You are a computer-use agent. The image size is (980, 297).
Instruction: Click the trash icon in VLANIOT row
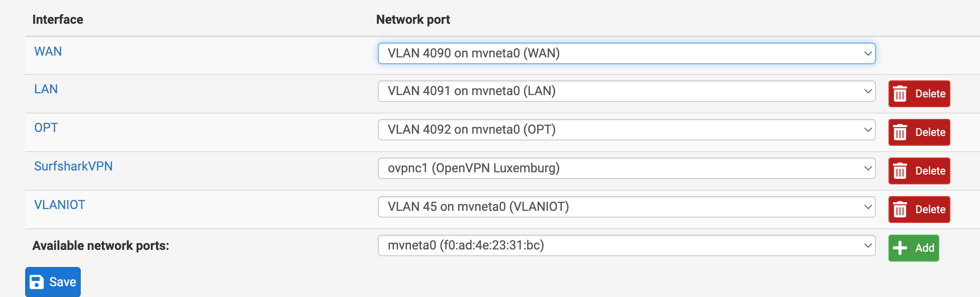click(x=900, y=210)
